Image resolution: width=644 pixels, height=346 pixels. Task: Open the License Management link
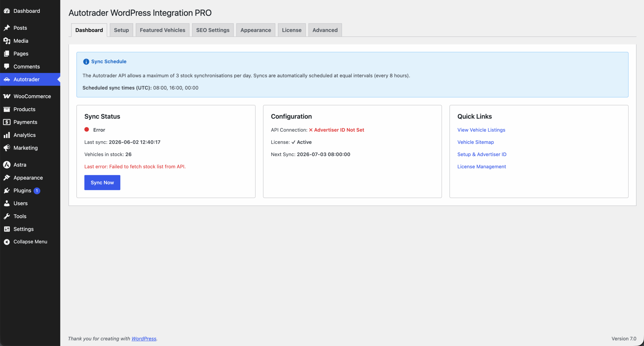point(481,167)
